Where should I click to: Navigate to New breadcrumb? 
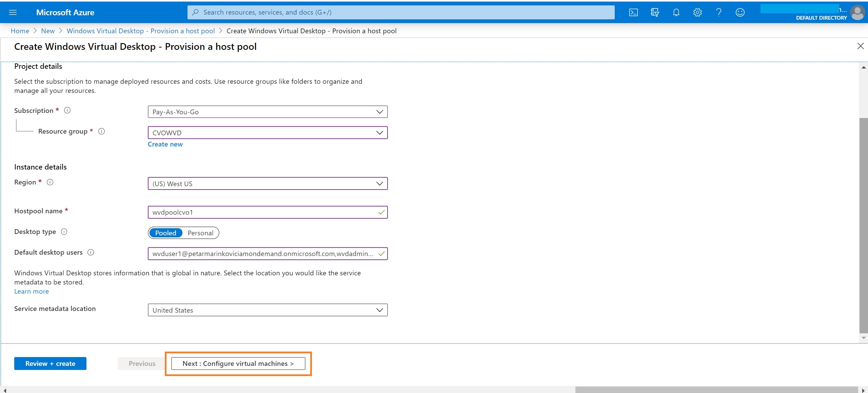48,31
